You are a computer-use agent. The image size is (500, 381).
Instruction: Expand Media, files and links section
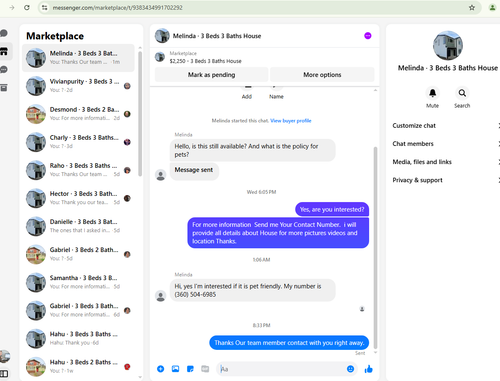click(x=446, y=162)
